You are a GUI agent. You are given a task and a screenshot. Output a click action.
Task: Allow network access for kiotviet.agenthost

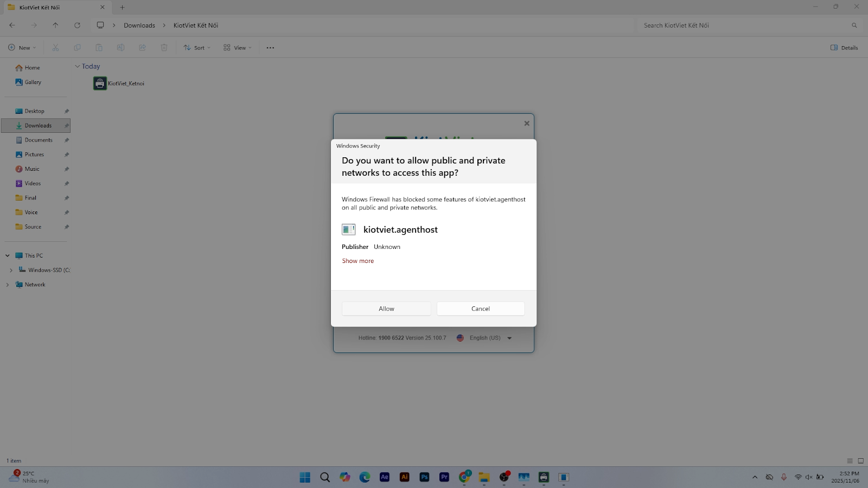point(386,309)
